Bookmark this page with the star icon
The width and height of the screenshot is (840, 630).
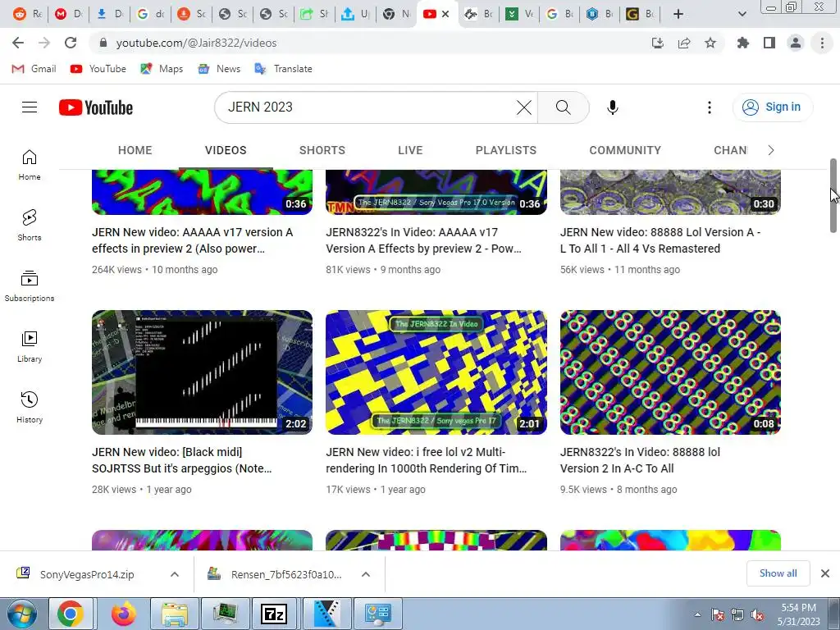[710, 43]
